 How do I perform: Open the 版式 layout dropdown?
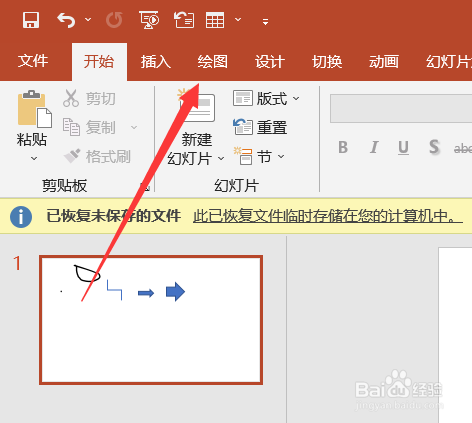266,99
